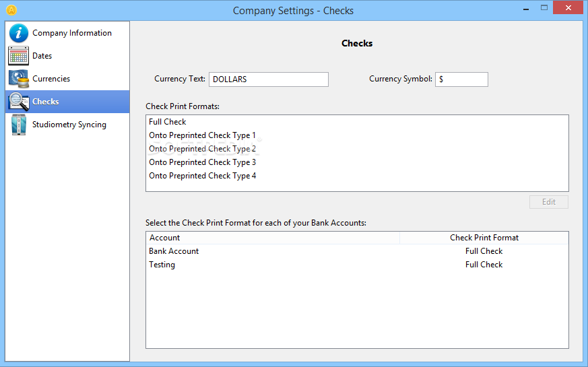Click the Checks magnifier icon
This screenshot has height=367, width=588.
(19, 102)
